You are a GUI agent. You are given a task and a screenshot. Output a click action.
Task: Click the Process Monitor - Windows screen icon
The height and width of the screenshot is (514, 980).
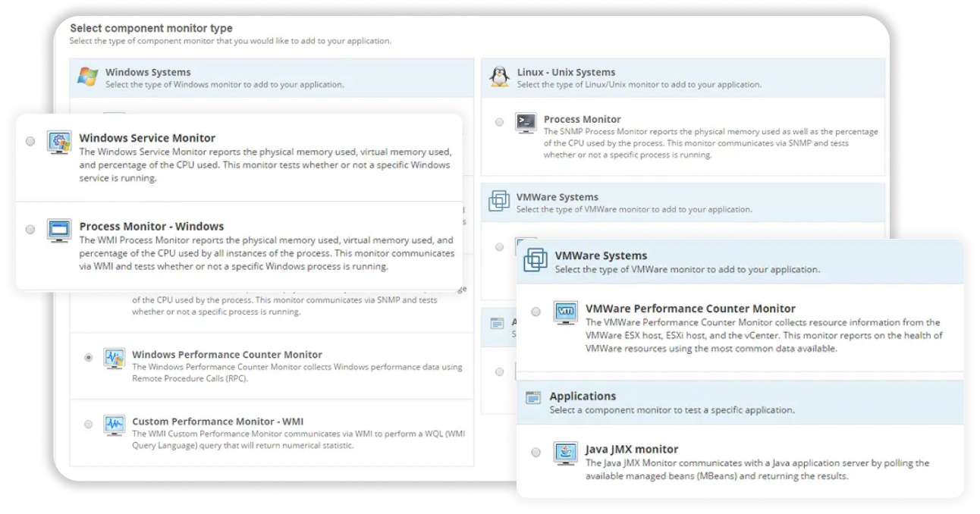(x=59, y=230)
